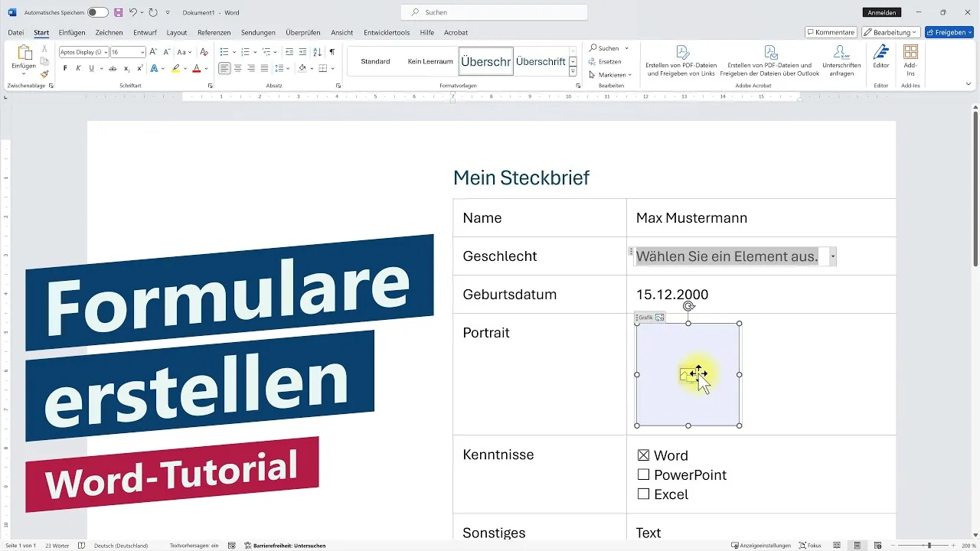
Task: Click the Unterschriften anfragen Adobe icon
Action: coord(841,57)
